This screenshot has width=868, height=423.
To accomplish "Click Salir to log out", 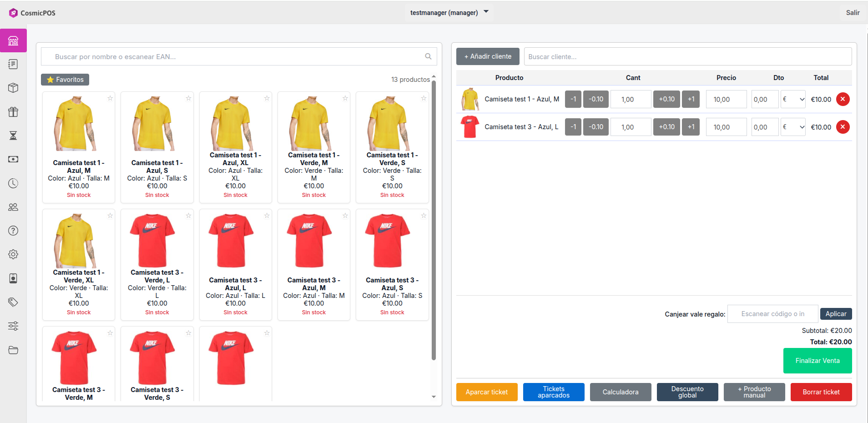I will click(852, 13).
